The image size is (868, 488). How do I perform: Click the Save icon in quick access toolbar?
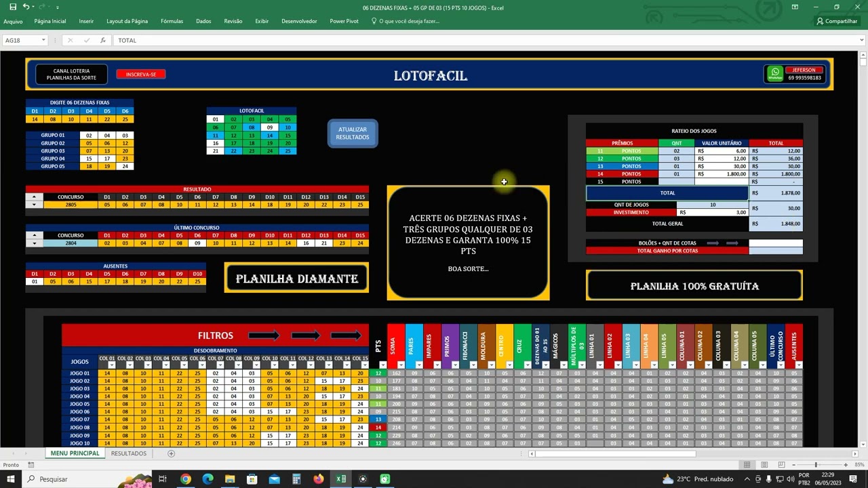point(12,7)
